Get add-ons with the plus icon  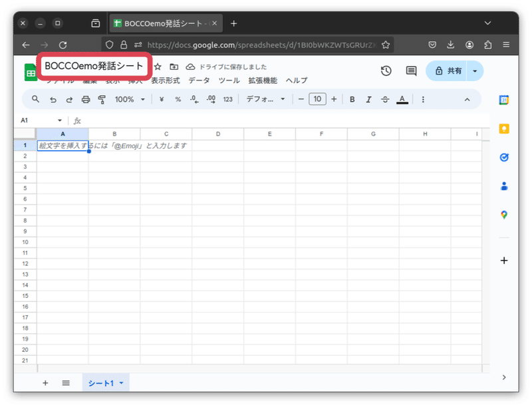click(504, 261)
